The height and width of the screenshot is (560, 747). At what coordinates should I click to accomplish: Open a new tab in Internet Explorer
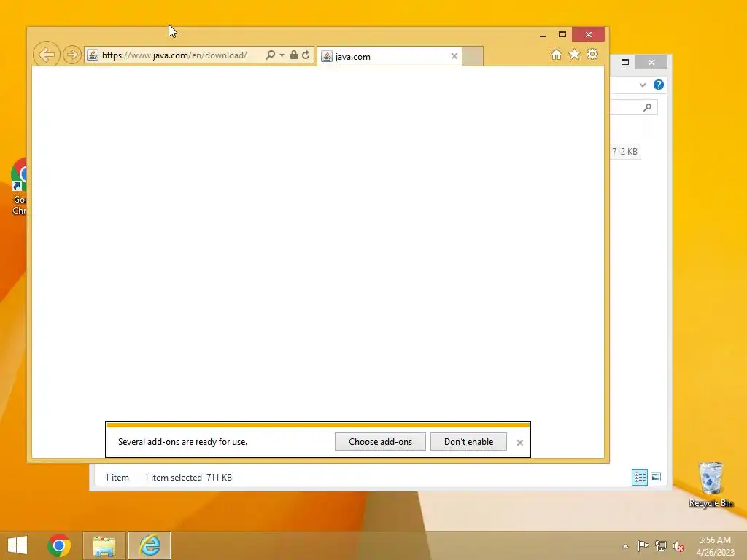[473, 56]
